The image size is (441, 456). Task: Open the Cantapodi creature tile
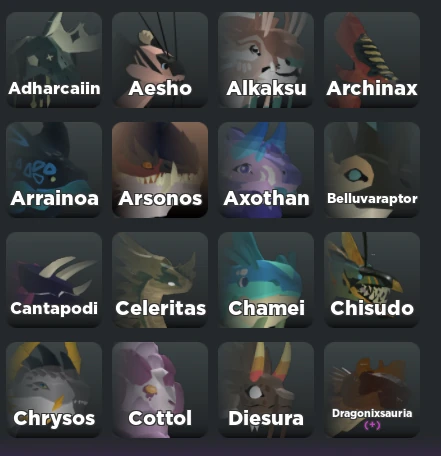click(x=54, y=280)
